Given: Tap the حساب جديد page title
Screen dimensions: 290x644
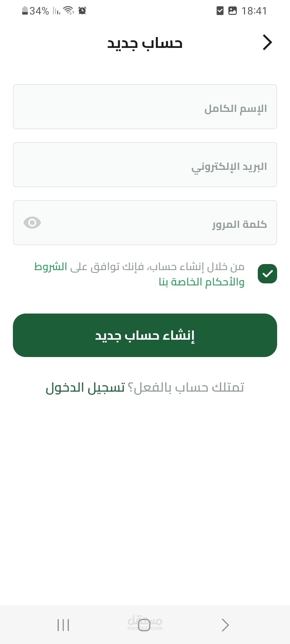Looking at the screenshot, I should click(x=145, y=43).
